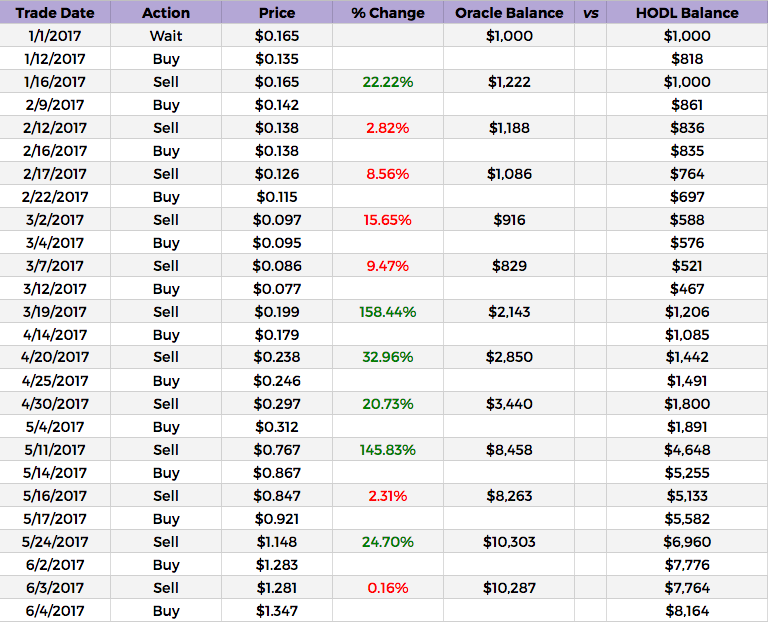Click the $5,582 HODL balance cell
768x622 pixels.
click(x=687, y=519)
